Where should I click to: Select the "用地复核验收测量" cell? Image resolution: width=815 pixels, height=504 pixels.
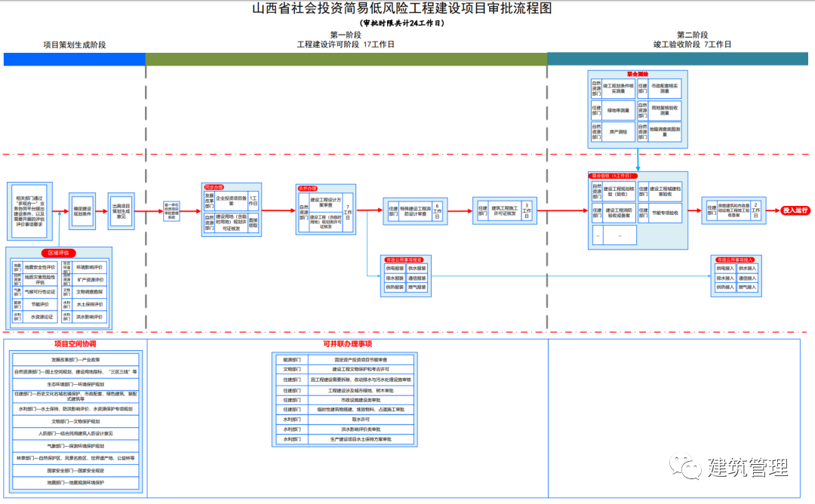tap(664, 110)
